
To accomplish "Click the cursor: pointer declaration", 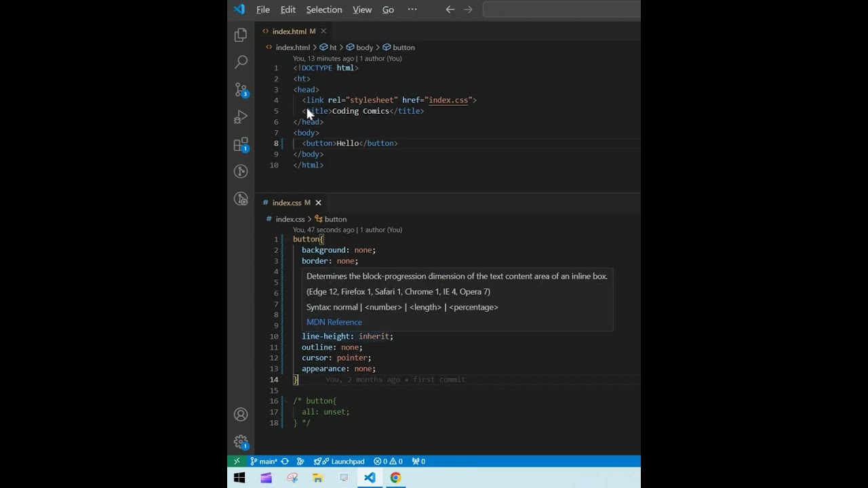I will [336, 358].
